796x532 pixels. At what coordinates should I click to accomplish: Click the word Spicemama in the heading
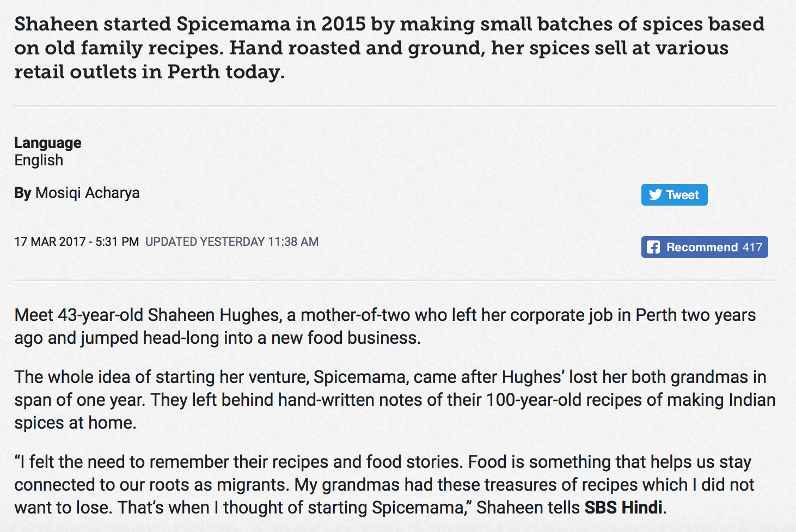pyautogui.click(x=234, y=24)
